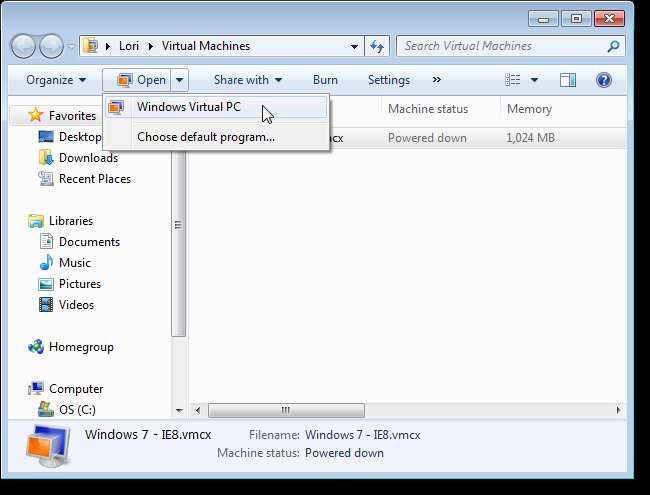Toggle the preview pane icon
This screenshot has width=650, height=495.
click(568, 80)
